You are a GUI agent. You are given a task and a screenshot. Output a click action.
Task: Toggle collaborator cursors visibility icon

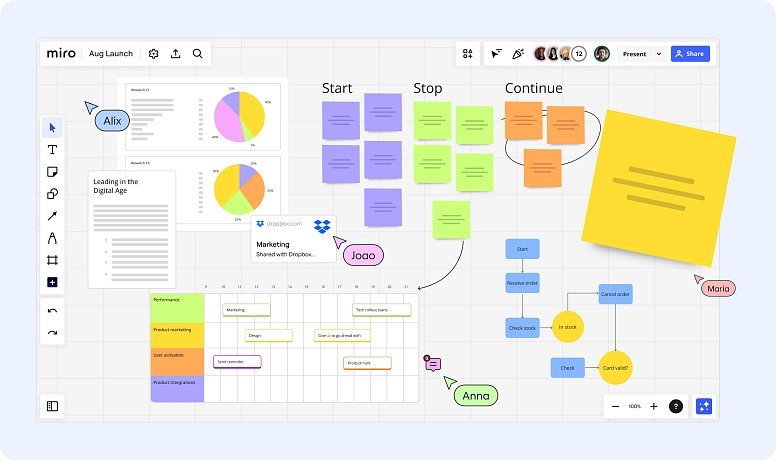click(x=497, y=54)
